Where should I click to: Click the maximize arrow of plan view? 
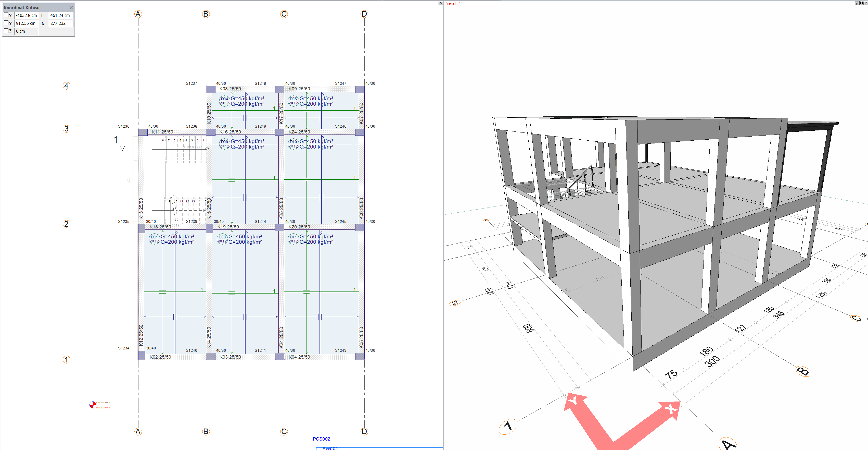tap(441, 3)
